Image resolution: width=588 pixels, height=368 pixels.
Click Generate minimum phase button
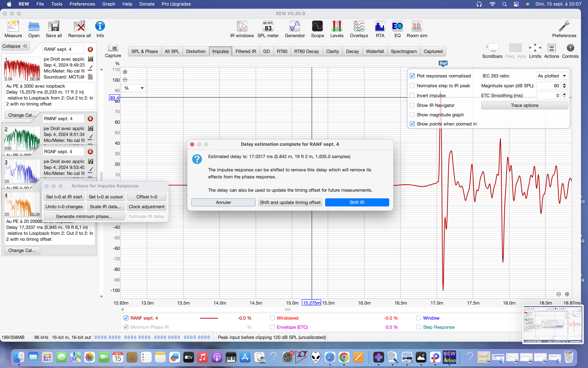pyautogui.click(x=84, y=216)
